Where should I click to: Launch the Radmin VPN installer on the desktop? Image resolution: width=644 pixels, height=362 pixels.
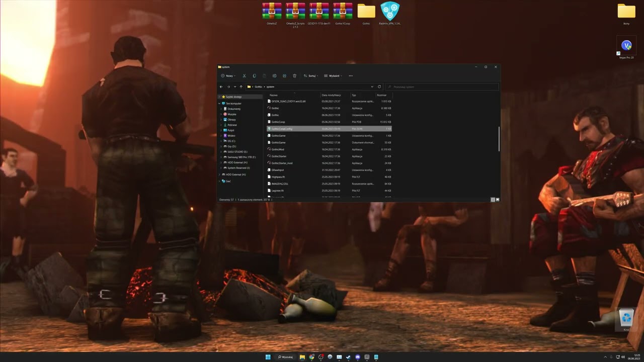click(390, 14)
